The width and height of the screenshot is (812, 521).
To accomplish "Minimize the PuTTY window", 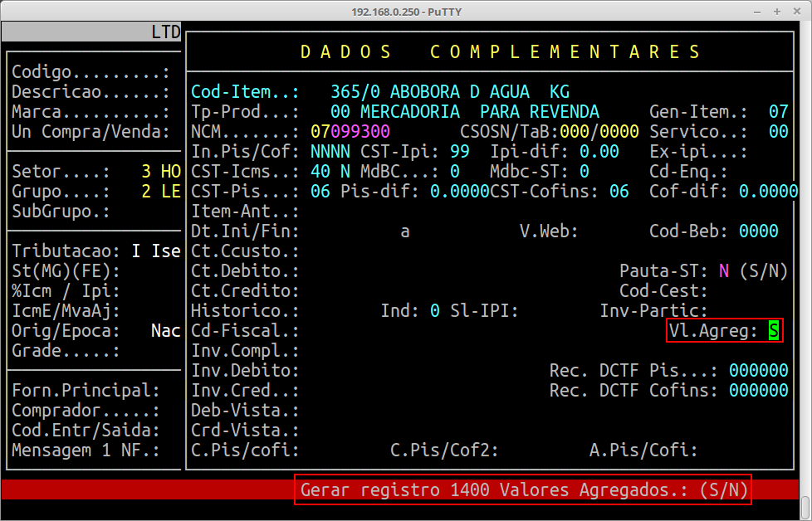I will pos(756,10).
